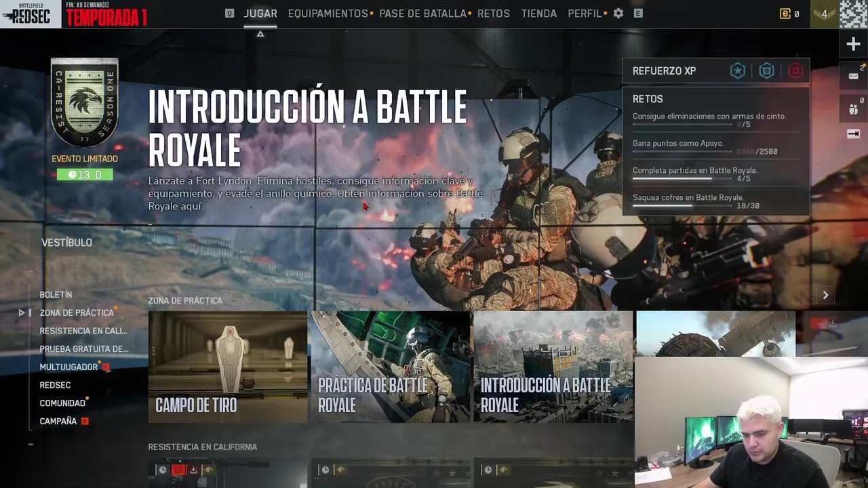868x488 pixels.
Task: Open the INTRODUCCIÓN A BATTLE ROYALE card
Action: pos(553,367)
